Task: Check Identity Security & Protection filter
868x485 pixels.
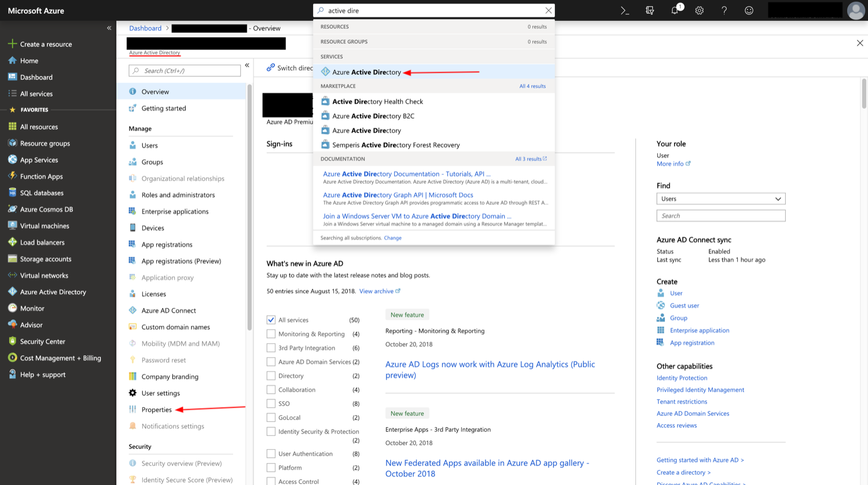Action: (271, 431)
